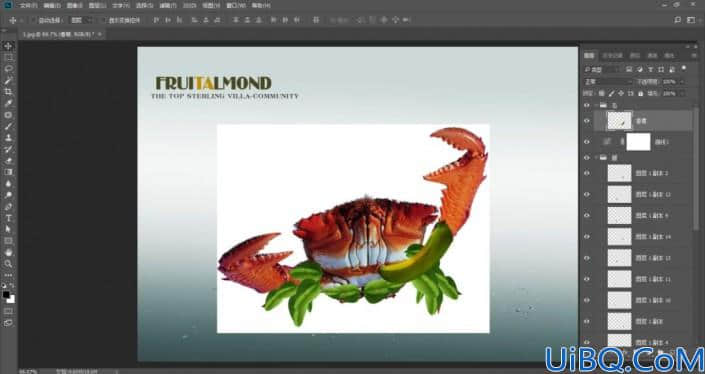Select the Spot Healing Brush tool
This screenshot has height=374, width=705.
(x=8, y=115)
